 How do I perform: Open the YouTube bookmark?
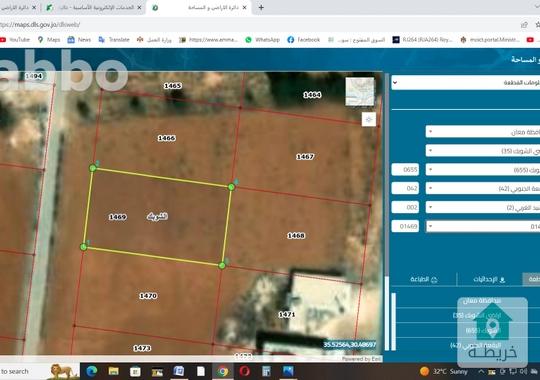pos(15,40)
